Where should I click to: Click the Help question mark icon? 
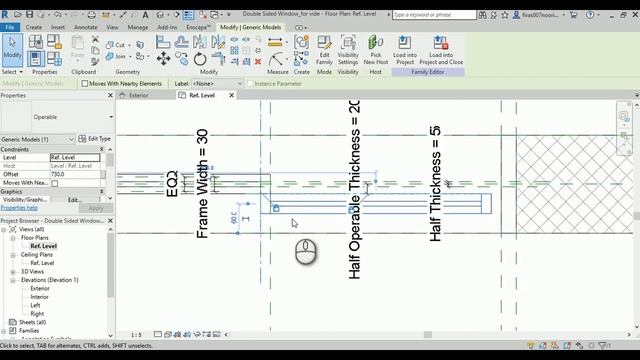click(x=590, y=15)
